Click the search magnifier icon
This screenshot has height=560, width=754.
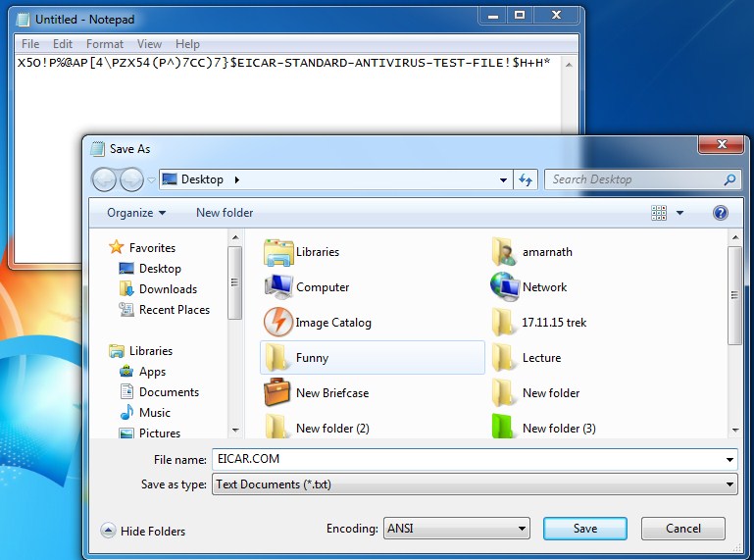coord(729,179)
